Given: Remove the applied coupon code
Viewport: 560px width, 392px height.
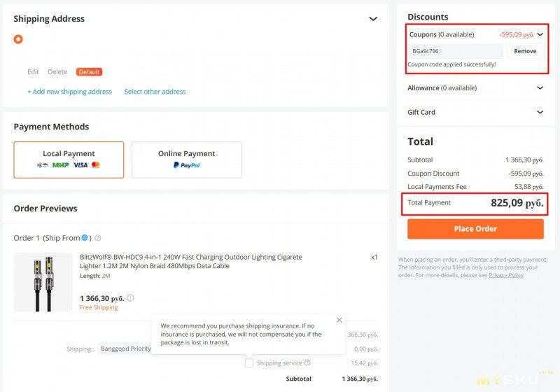Looking at the screenshot, I should pos(525,51).
